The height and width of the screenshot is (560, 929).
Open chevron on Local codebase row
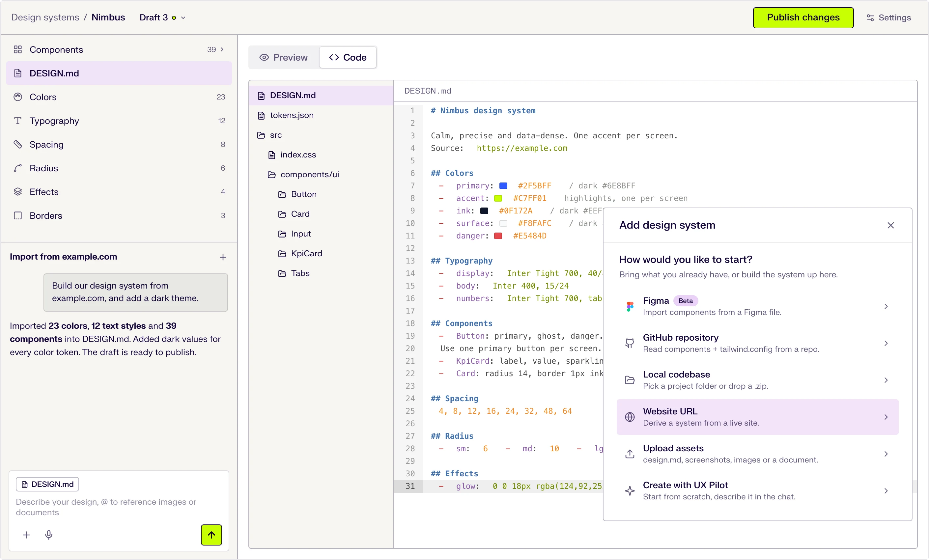[x=886, y=380]
